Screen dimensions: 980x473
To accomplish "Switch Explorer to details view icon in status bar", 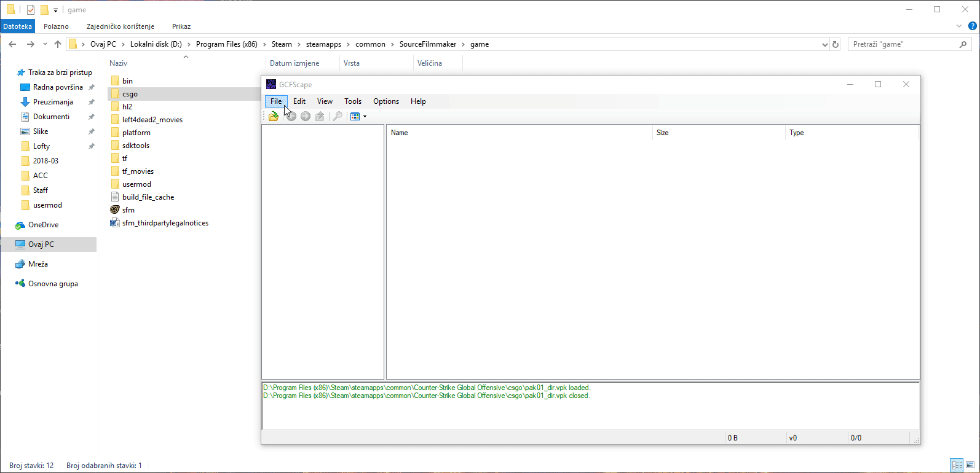I will (957, 465).
